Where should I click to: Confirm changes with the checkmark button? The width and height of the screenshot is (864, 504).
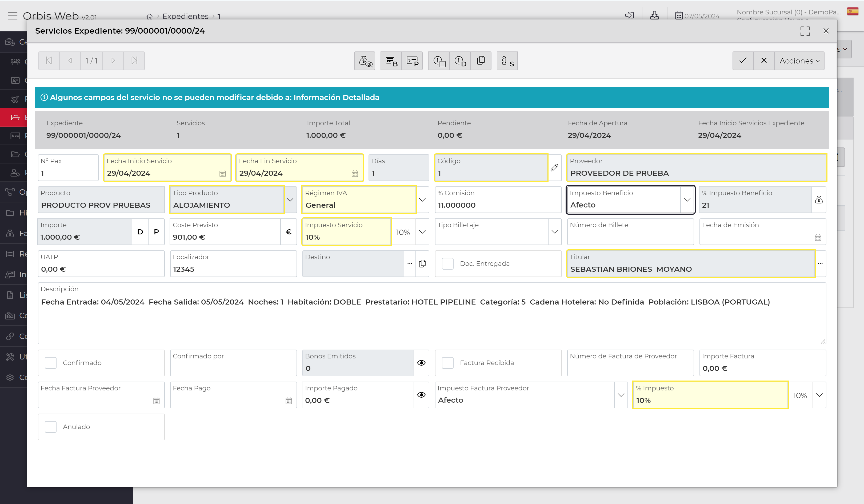pyautogui.click(x=743, y=61)
